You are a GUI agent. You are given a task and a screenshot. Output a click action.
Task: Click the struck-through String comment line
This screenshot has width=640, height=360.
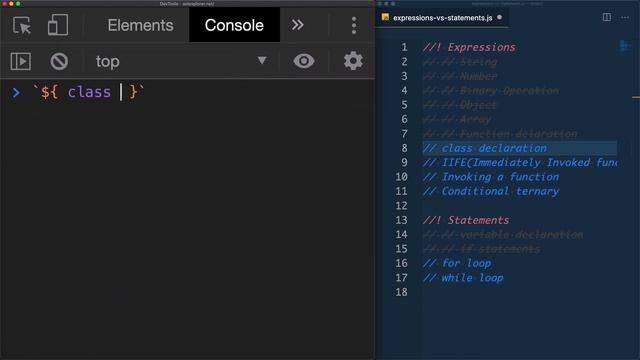(x=460, y=62)
